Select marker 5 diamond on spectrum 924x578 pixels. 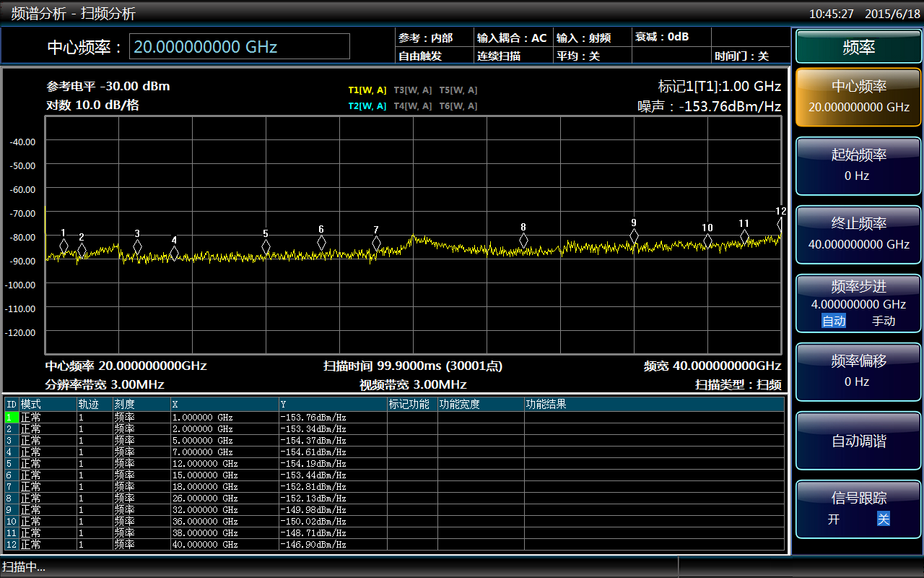266,246
